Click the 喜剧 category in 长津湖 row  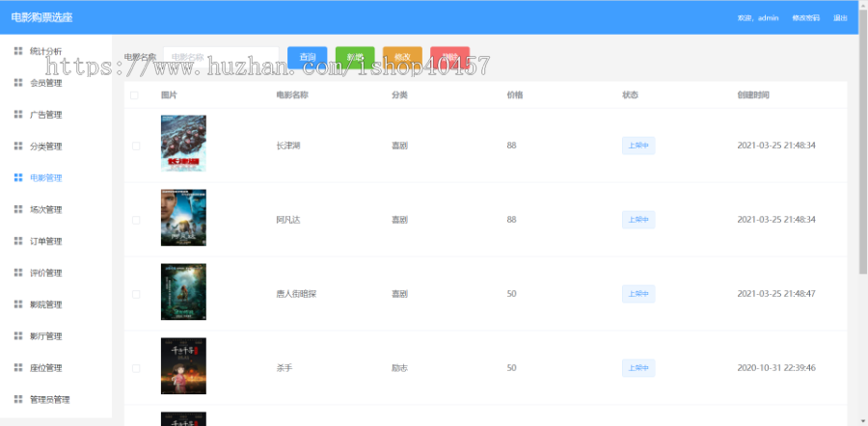(x=399, y=146)
